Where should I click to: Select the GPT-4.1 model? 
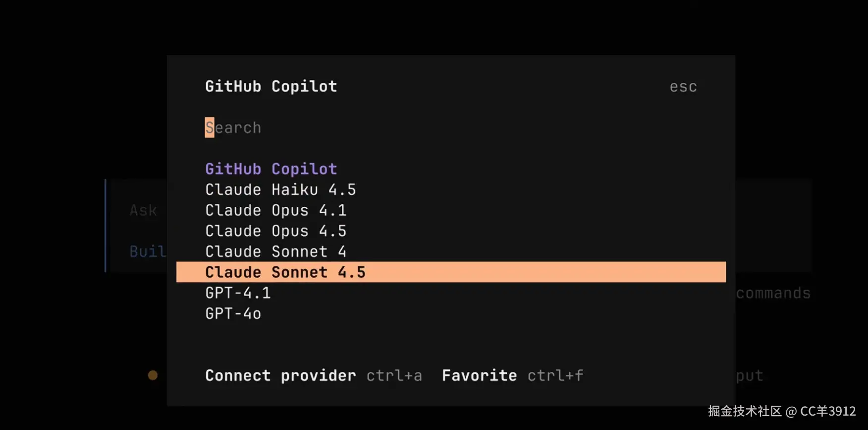[x=238, y=293]
